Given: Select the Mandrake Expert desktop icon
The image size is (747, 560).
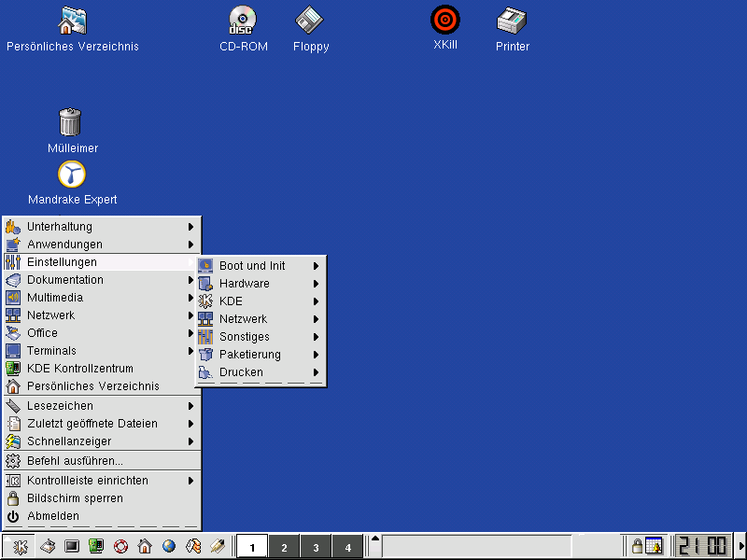Looking at the screenshot, I should pyautogui.click(x=73, y=182).
